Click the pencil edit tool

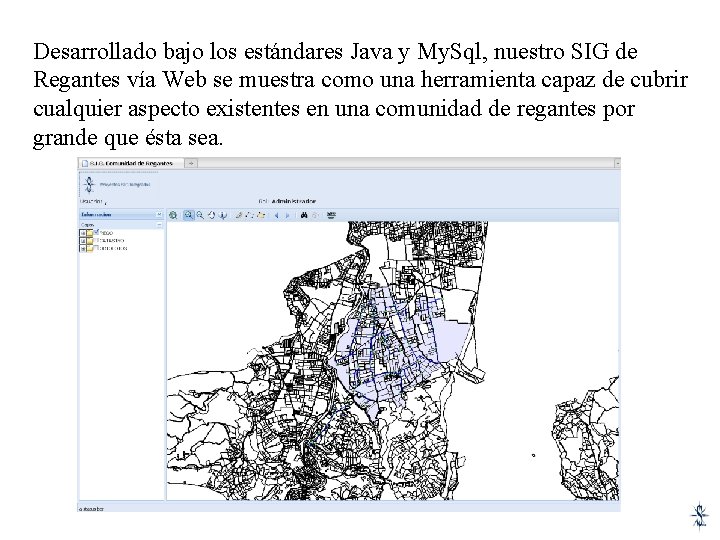(x=239, y=215)
